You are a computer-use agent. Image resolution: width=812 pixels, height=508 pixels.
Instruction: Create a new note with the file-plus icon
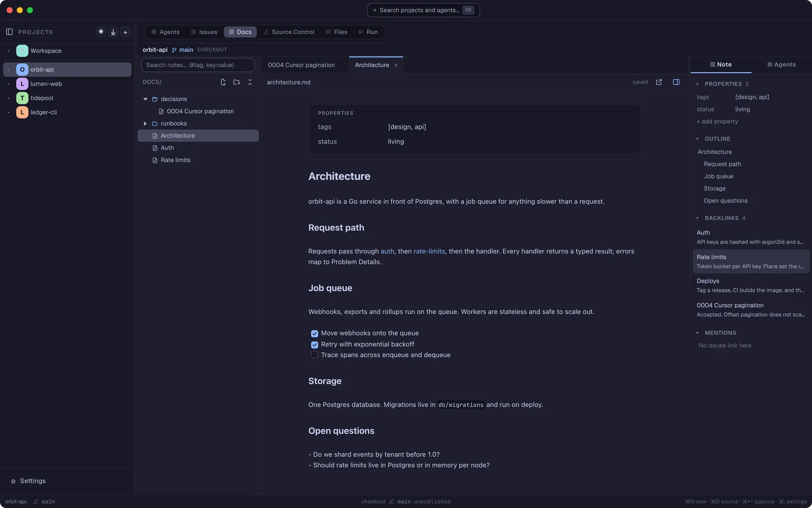point(223,82)
